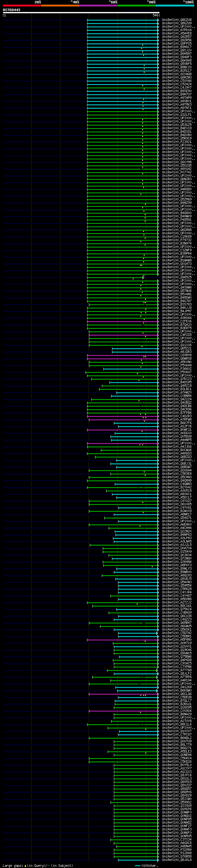The image size is (197, 868).
Task: Click label UniRef100_P32904
Action: (x=177, y=850)
